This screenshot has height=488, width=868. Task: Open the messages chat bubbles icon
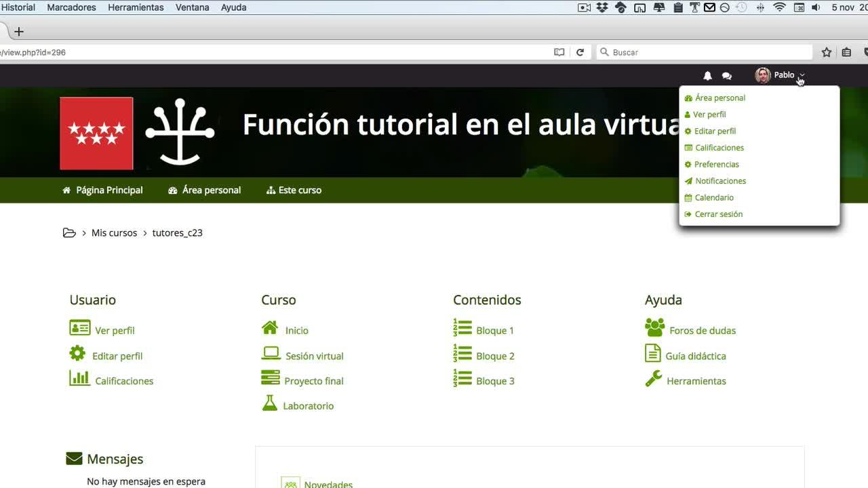(727, 76)
